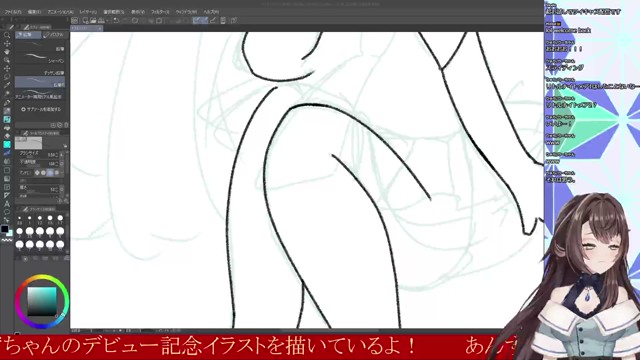This screenshot has width=640, height=360.
Task: Select the Text tool (A icon)
Action: coord(7,204)
